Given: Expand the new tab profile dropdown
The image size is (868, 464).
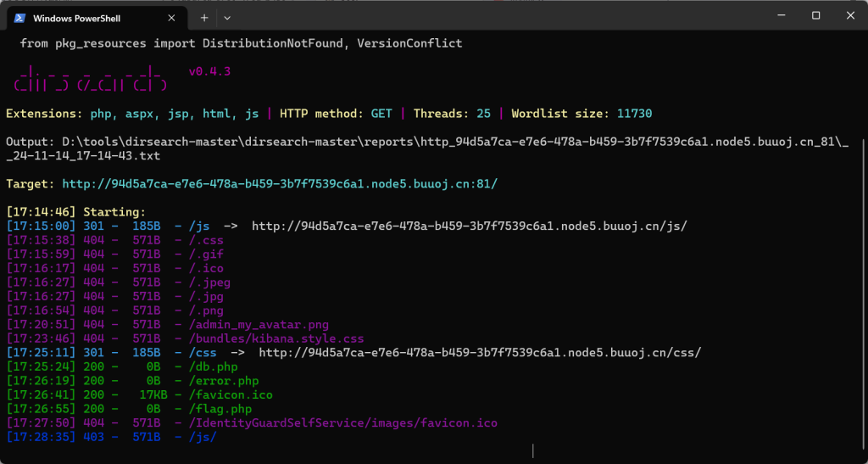Looking at the screenshot, I should [x=227, y=18].
